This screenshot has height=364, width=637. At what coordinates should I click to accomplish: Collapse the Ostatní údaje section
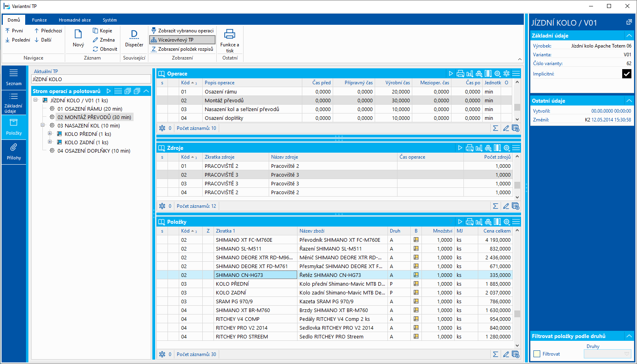click(x=629, y=101)
